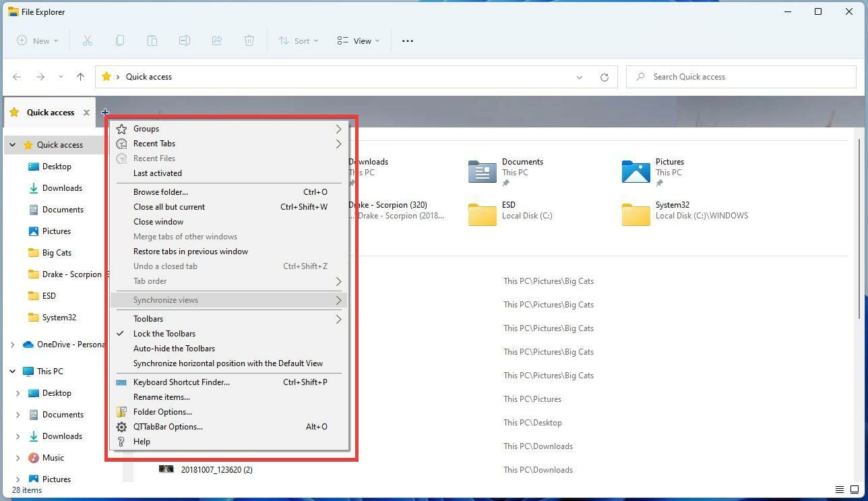Click the Copy icon in the toolbar
The height and width of the screenshot is (501, 868).
point(120,40)
